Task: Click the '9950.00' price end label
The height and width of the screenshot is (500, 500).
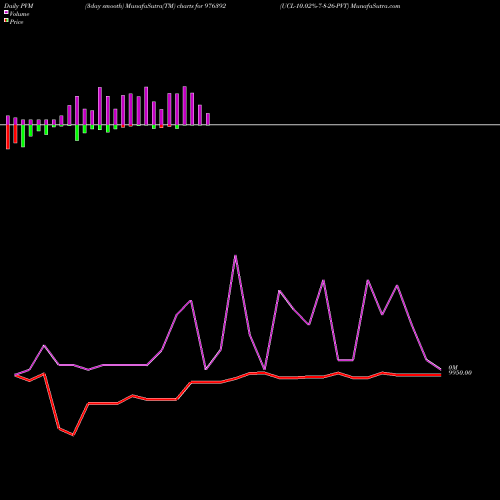Action: [460, 373]
